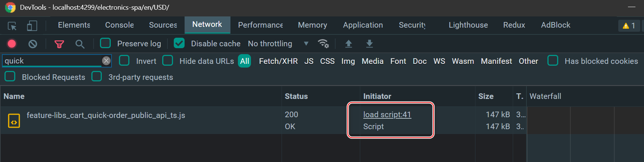Click the inspect element selector icon
644x162 pixels.
click(x=12, y=26)
